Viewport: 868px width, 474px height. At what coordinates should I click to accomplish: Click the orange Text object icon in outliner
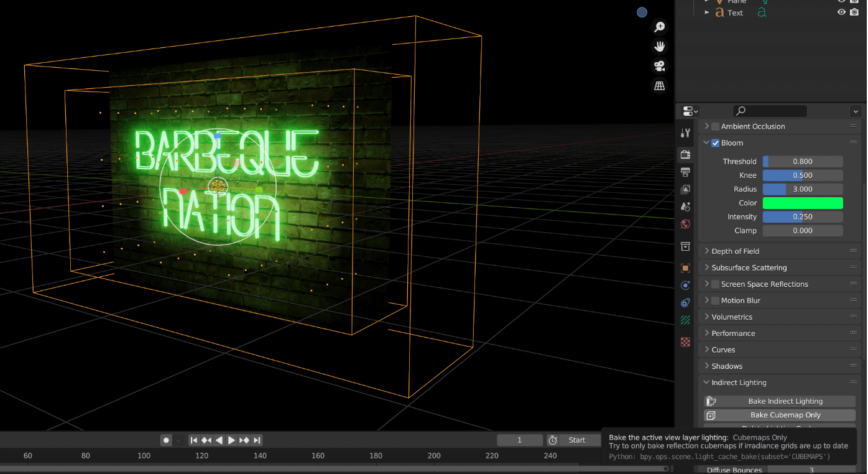[720, 12]
